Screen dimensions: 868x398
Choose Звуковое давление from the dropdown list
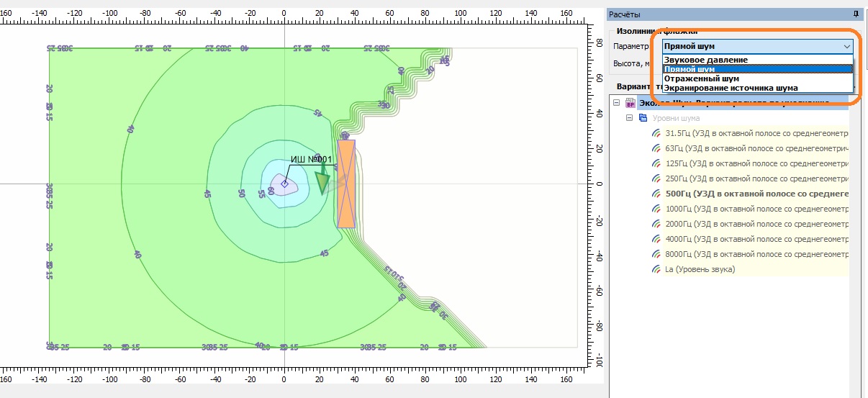tap(705, 60)
